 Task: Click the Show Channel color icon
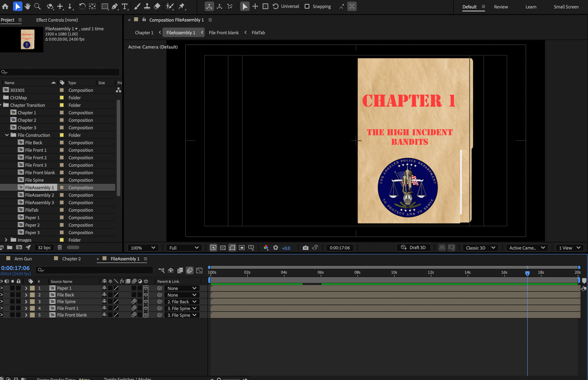click(x=266, y=248)
